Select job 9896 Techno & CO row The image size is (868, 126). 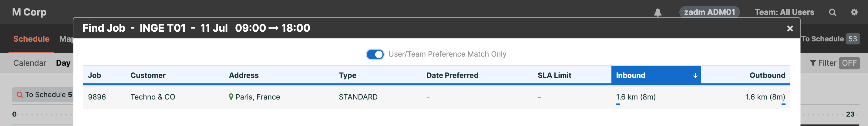point(436,97)
